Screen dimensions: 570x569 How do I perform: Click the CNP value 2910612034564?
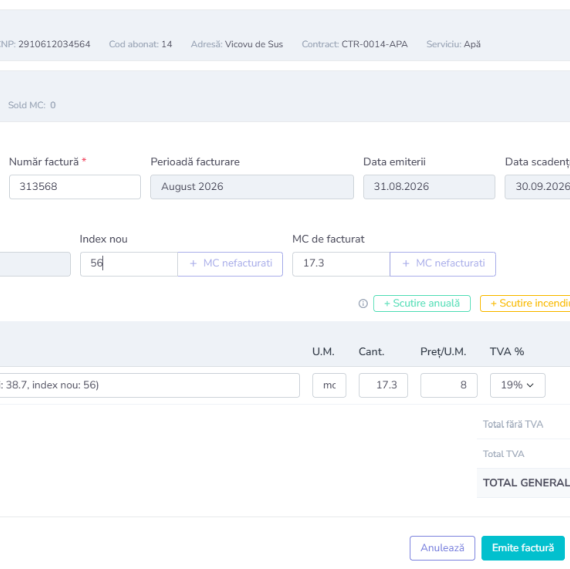tap(54, 44)
